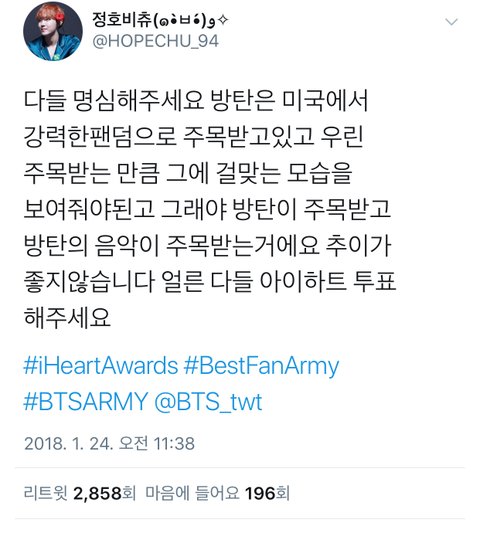Screen dimensions: 480x533
Task: Open the #iHeartAwards hashtag
Action: [101, 366]
